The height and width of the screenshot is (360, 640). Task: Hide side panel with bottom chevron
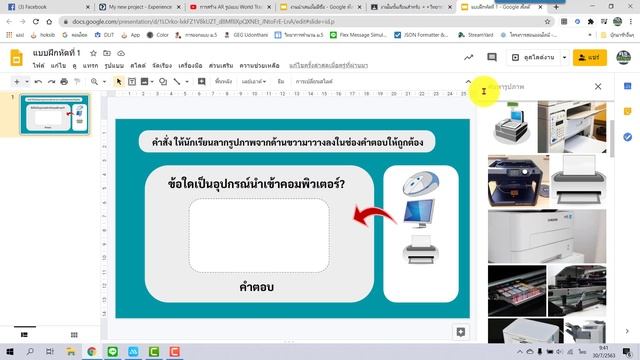click(x=627, y=331)
